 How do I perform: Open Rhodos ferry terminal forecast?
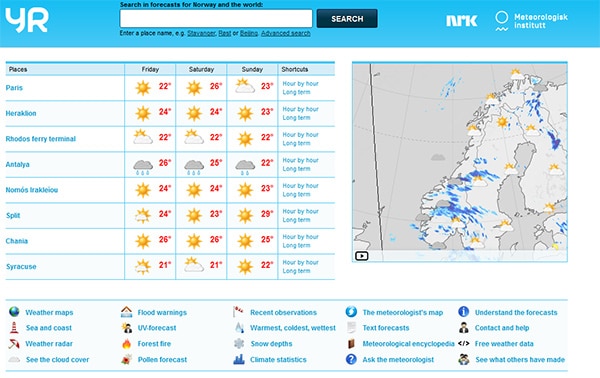(41, 139)
